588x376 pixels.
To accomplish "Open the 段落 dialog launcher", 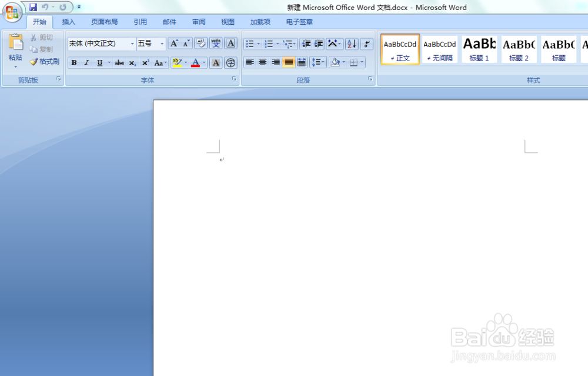I will [370, 79].
